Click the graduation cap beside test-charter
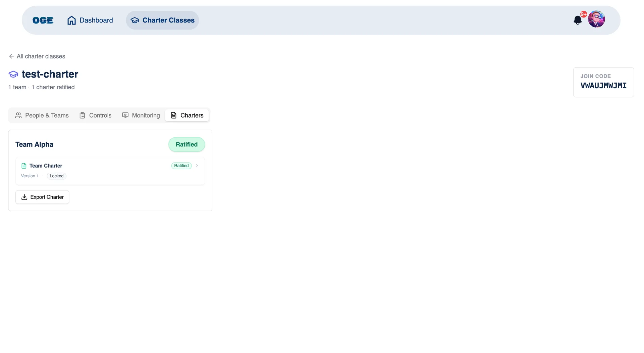Viewport: 644px width, 353px height. tap(13, 74)
